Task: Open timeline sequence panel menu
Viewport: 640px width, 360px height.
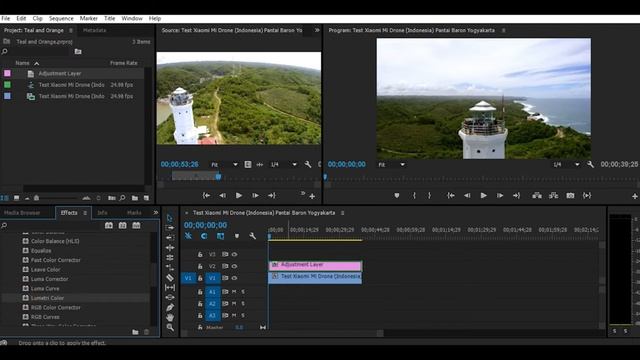Action: (342, 213)
